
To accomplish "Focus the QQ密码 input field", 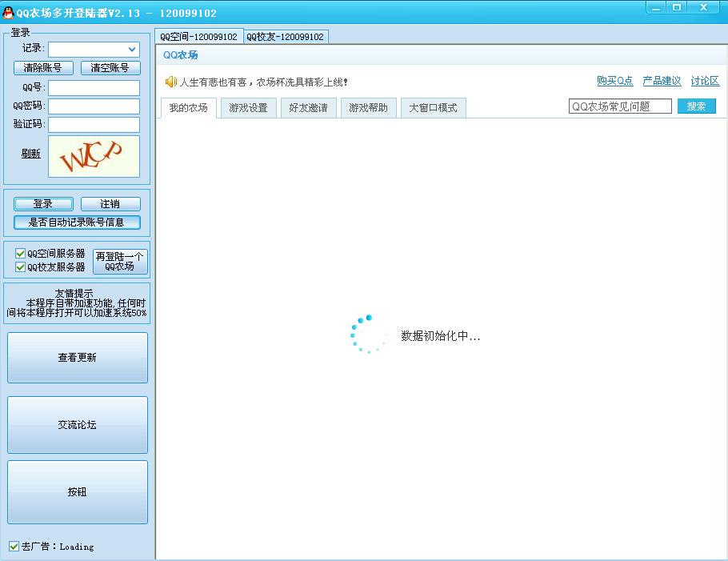I will pos(94,106).
